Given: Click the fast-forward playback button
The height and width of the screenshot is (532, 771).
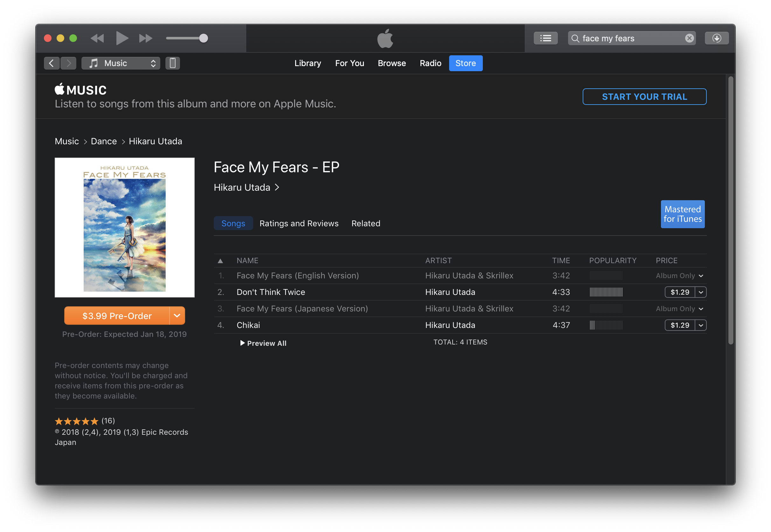Looking at the screenshot, I should coord(146,38).
